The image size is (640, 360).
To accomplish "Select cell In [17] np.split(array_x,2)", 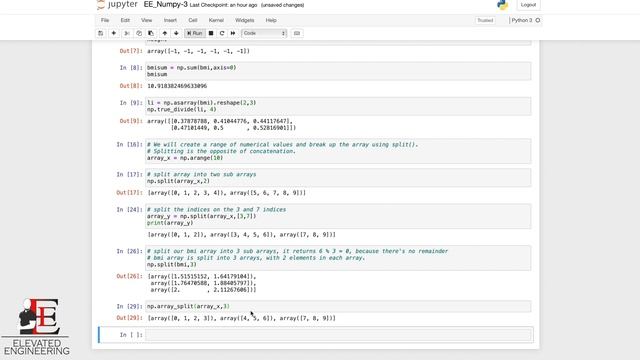I will [338, 178].
